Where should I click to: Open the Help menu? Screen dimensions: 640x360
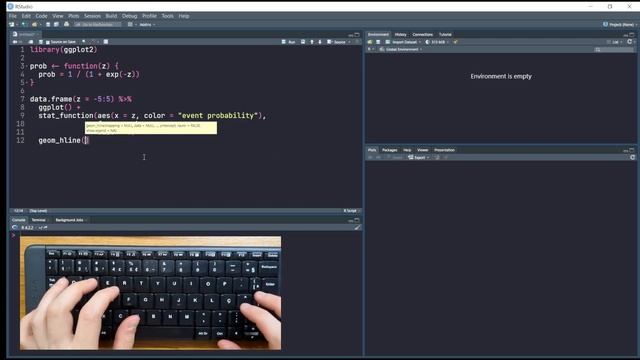tap(184, 16)
